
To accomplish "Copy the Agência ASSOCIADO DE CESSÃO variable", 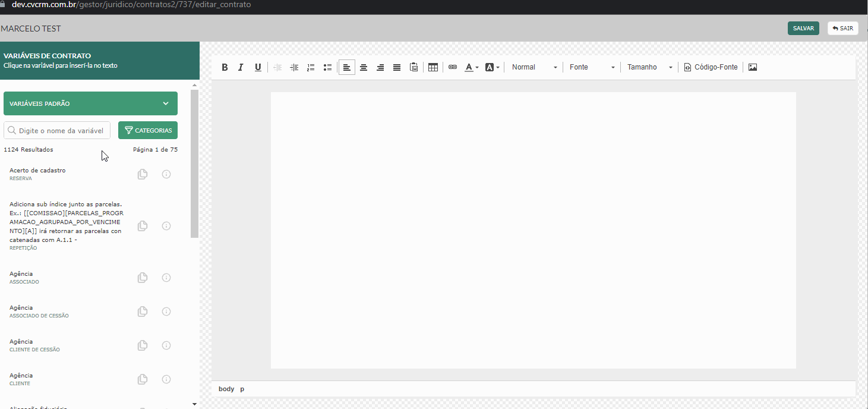I will [143, 312].
